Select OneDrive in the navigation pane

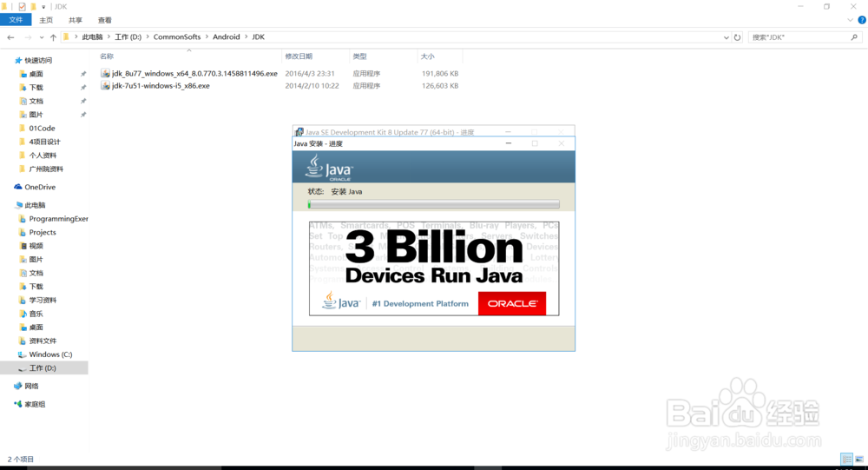[40, 188]
